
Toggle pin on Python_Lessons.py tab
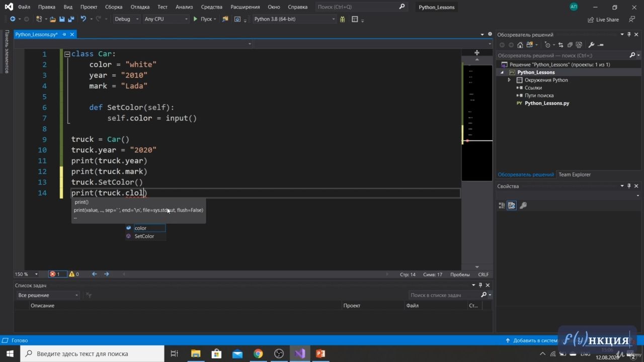point(64,34)
